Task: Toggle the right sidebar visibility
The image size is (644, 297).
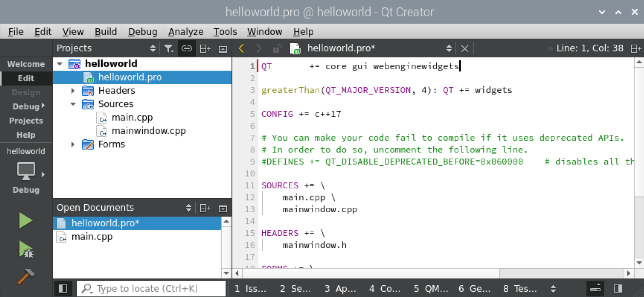Action: point(618,289)
